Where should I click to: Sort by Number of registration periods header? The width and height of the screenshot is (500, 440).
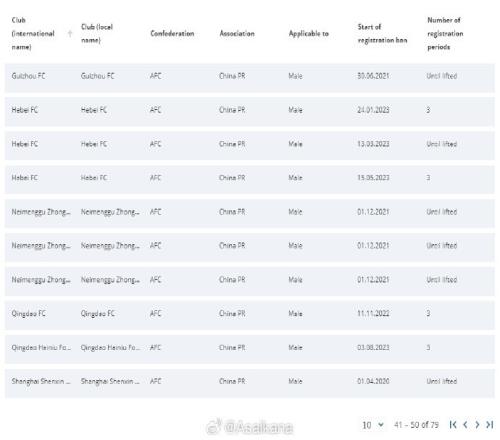pyautogui.click(x=445, y=33)
